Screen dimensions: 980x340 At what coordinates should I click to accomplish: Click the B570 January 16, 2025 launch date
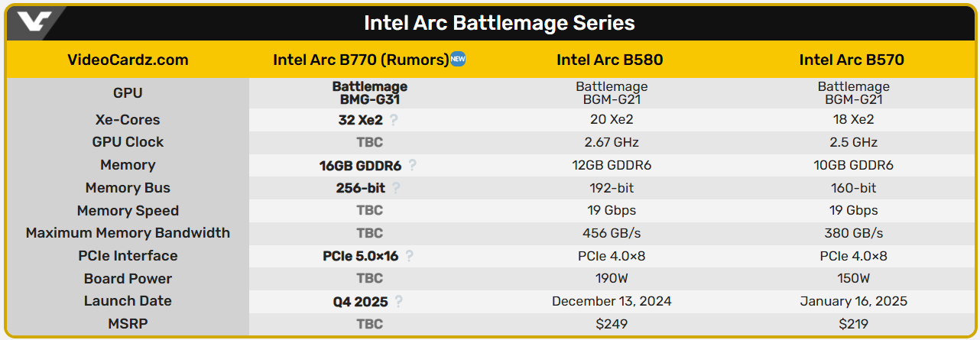(853, 301)
